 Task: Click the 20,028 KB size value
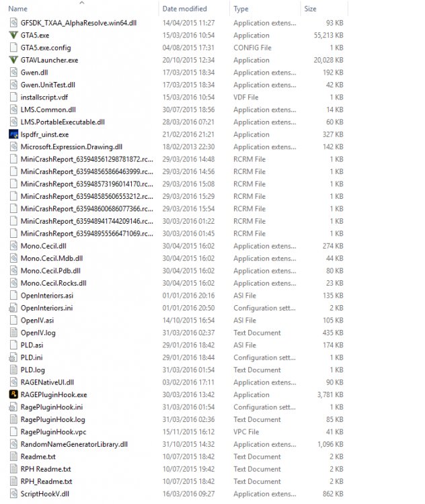point(328,60)
